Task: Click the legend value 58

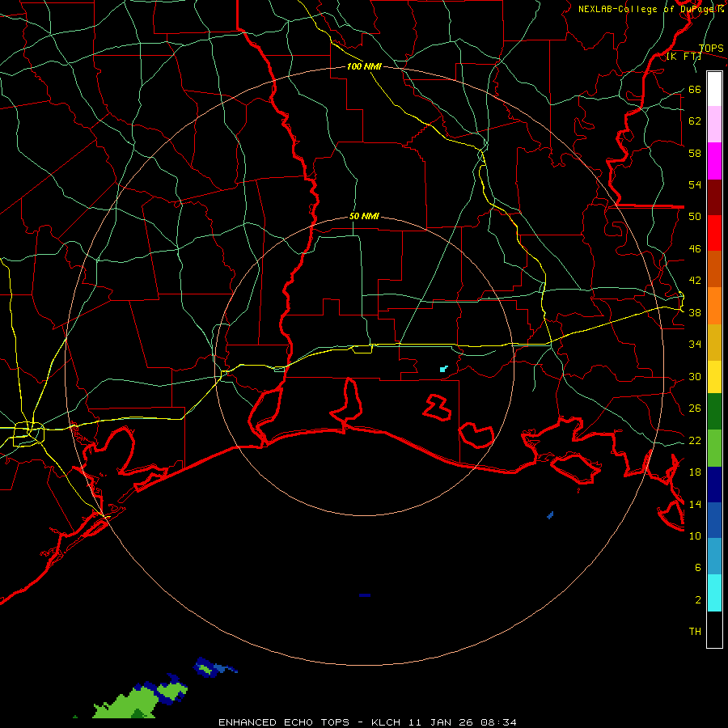Action: tap(695, 153)
